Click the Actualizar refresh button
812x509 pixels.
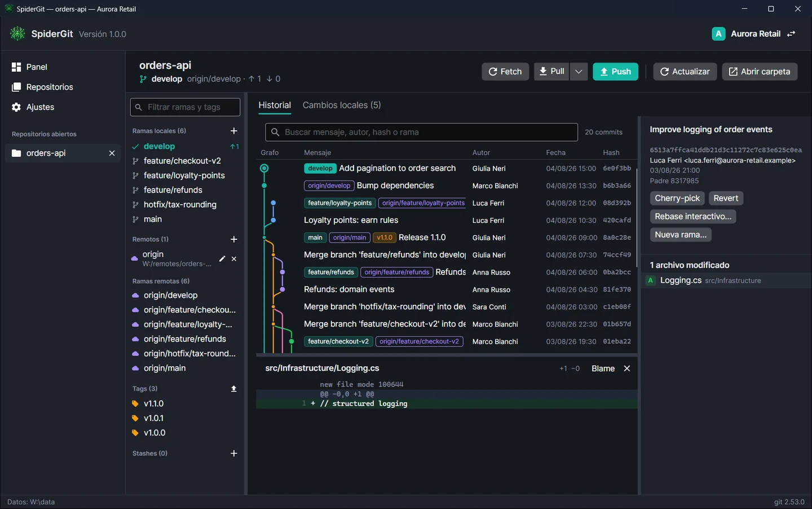(685, 72)
